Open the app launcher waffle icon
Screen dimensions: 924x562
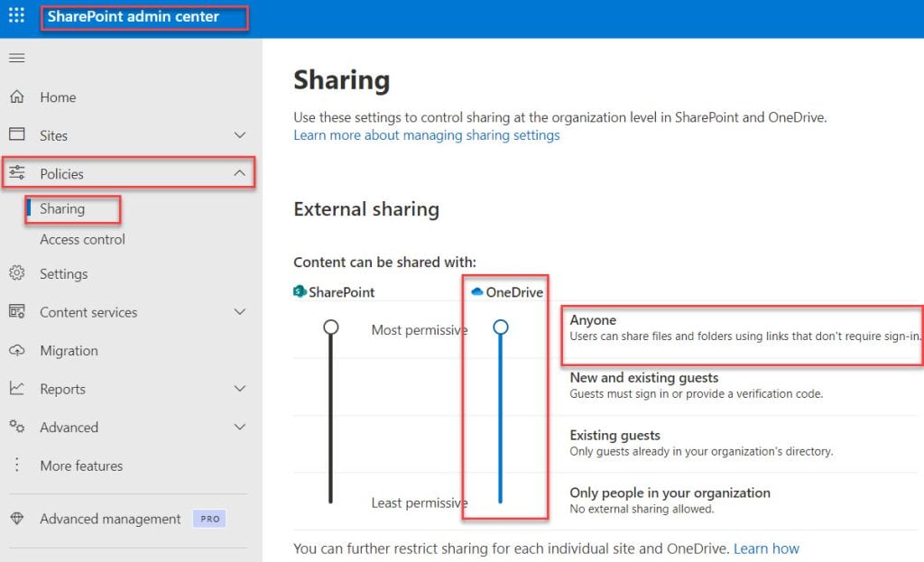(x=16, y=15)
